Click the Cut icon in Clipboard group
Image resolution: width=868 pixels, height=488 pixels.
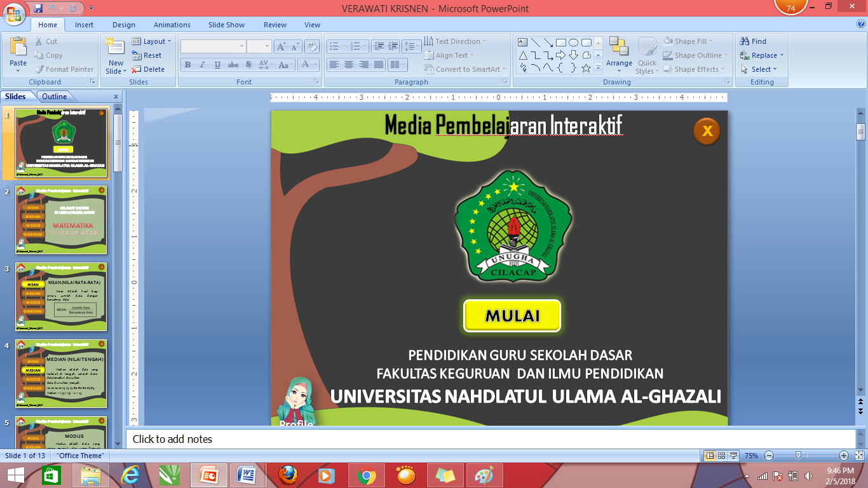39,41
